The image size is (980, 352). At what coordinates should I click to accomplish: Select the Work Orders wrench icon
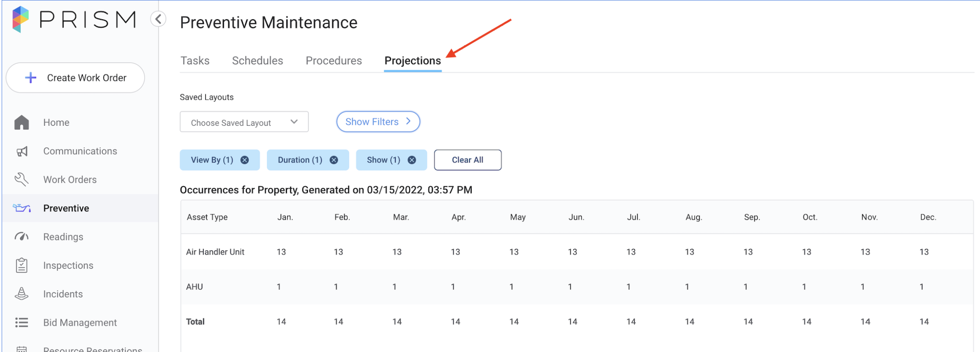click(x=21, y=180)
